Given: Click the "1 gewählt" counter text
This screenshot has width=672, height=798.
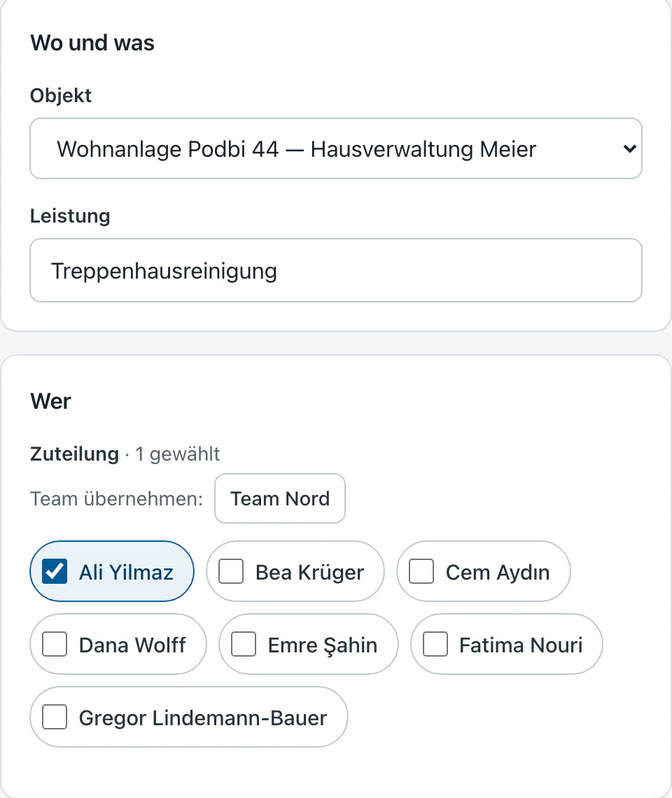Looking at the screenshot, I should pos(178,454).
